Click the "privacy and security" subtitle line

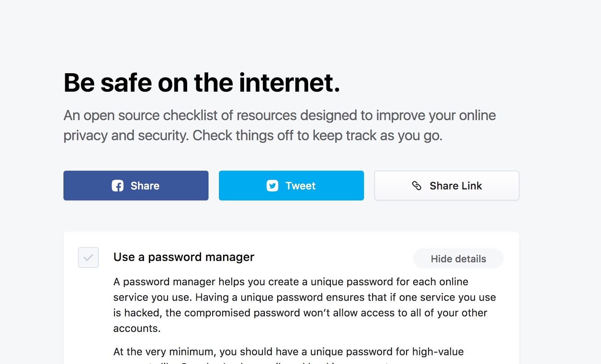tap(253, 135)
